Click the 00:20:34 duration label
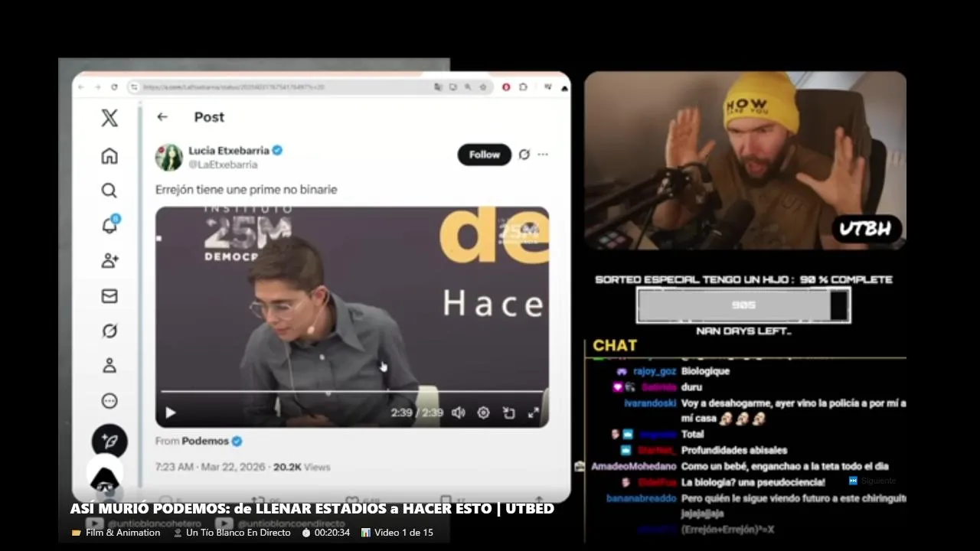 (x=332, y=533)
